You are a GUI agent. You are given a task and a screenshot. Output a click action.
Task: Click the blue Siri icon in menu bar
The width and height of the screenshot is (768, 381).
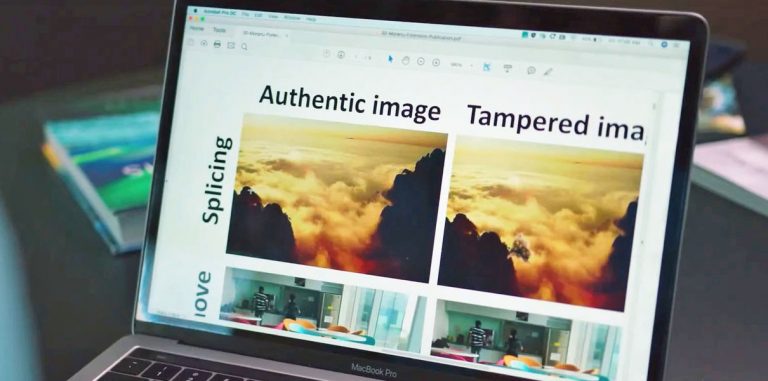(664, 45)
